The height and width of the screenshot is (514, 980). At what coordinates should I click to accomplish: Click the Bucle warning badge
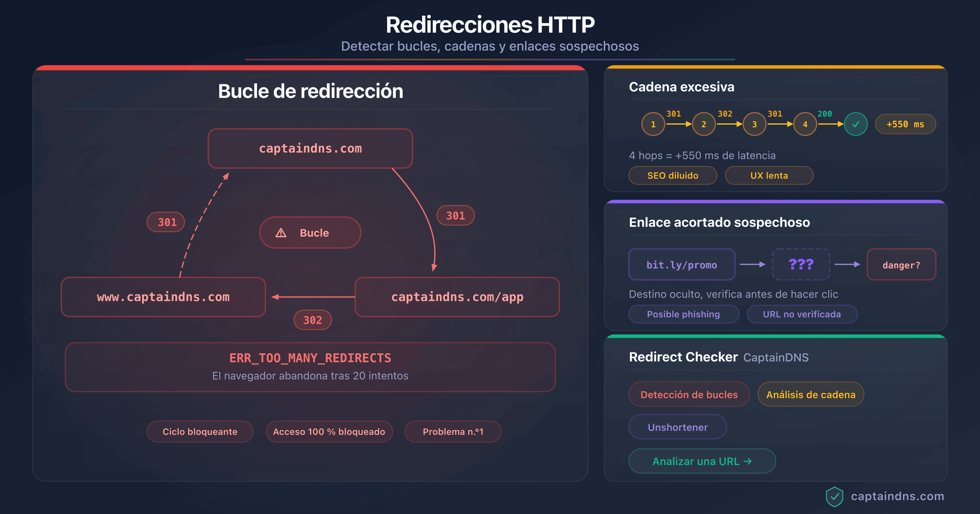310,233
